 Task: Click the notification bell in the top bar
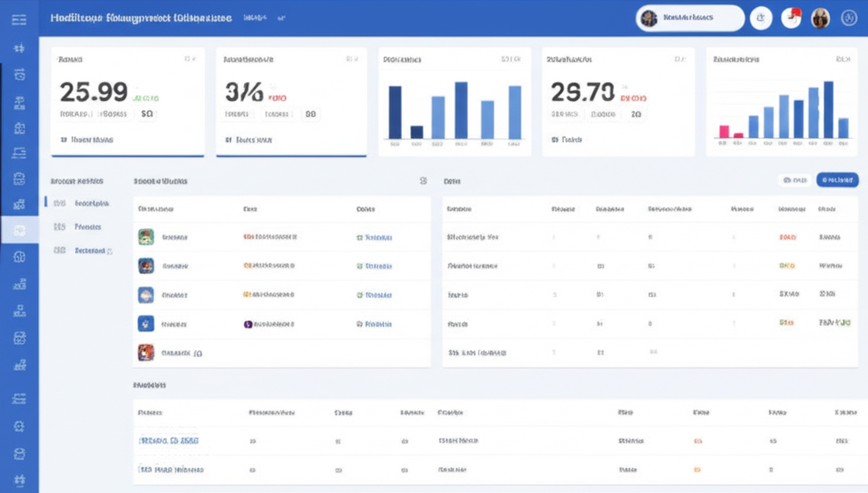tap(790, 17)
